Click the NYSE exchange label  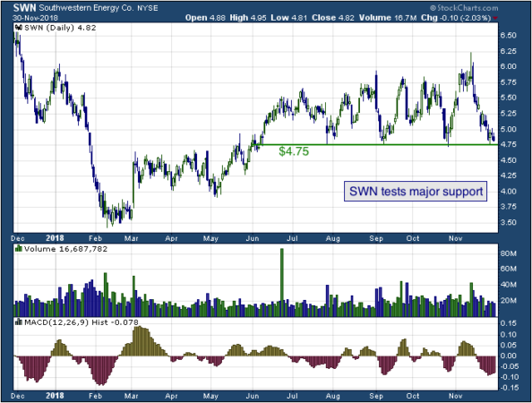point(147,8)
